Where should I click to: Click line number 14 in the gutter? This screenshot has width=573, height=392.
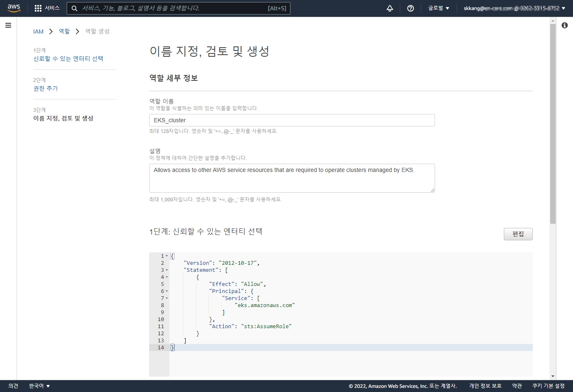point(161,348)
